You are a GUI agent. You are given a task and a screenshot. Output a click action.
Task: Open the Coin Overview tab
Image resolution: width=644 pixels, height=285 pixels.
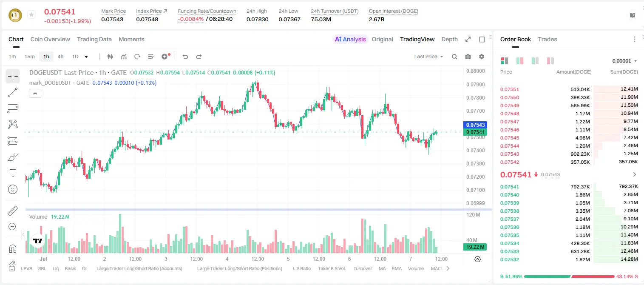[x=50, y=39]
